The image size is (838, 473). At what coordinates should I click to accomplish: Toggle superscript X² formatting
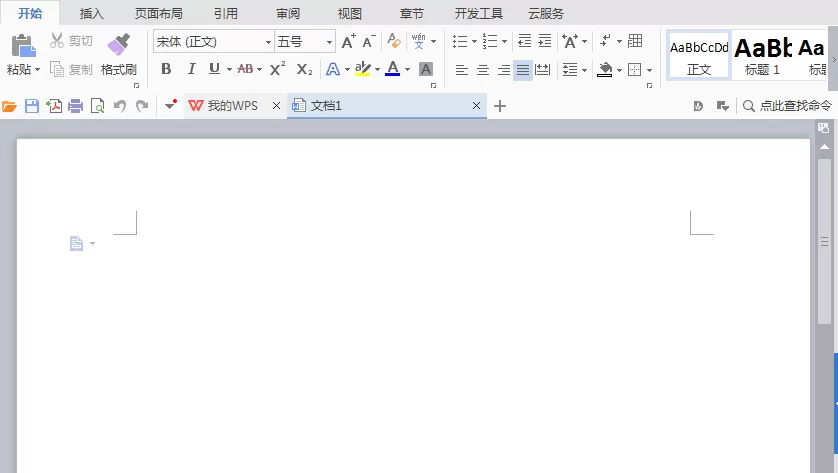pyautogui.click(x=277, y=68)
